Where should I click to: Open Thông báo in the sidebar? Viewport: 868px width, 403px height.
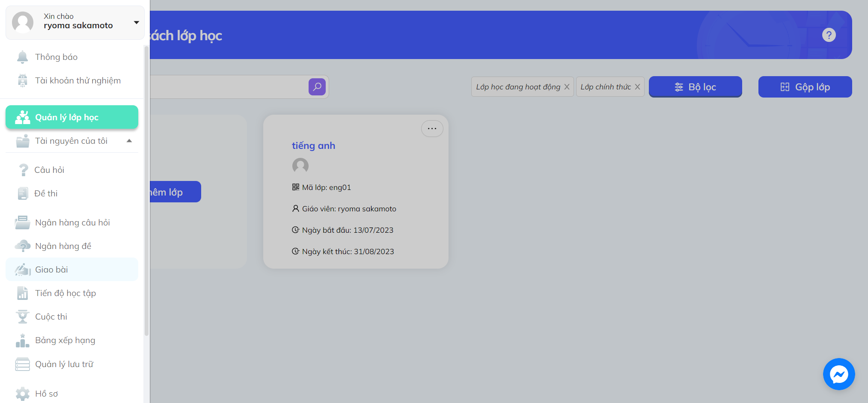pos(72,57)
